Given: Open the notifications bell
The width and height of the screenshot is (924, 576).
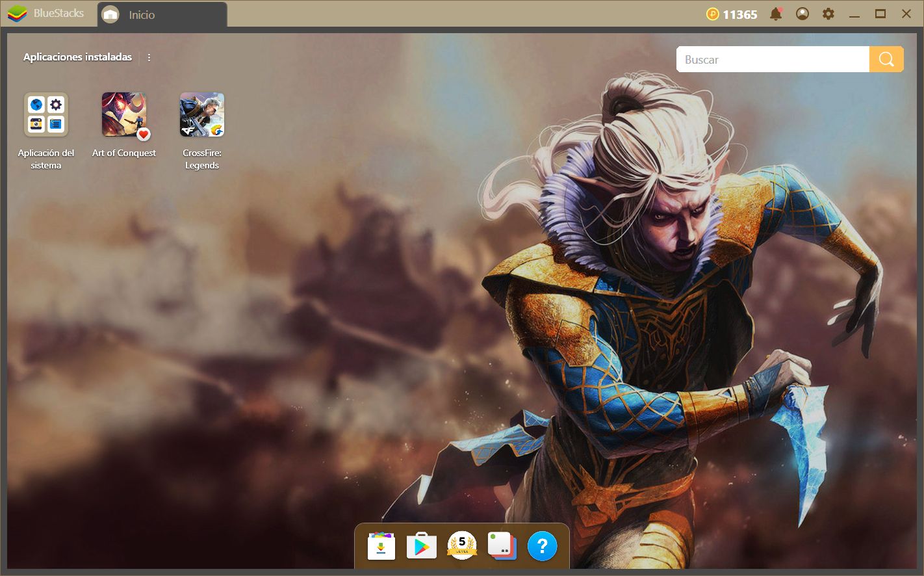Looking at the screenshot, I should pos(776,14).
